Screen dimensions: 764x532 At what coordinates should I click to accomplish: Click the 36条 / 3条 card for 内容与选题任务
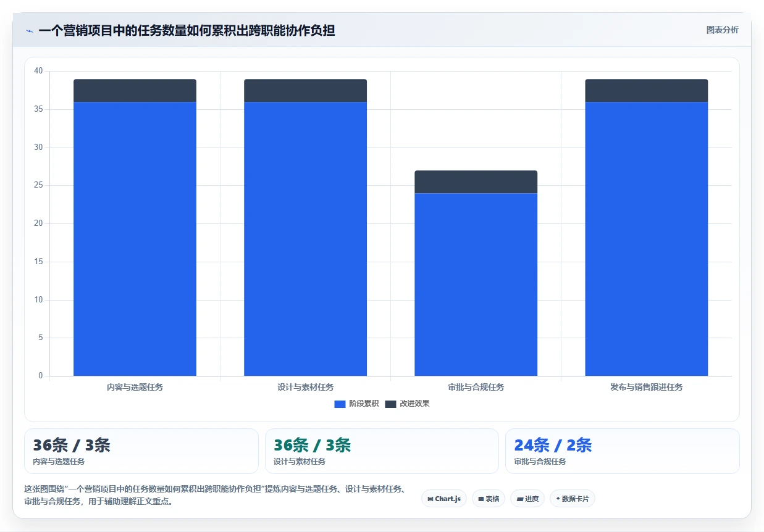click(141, 451)
